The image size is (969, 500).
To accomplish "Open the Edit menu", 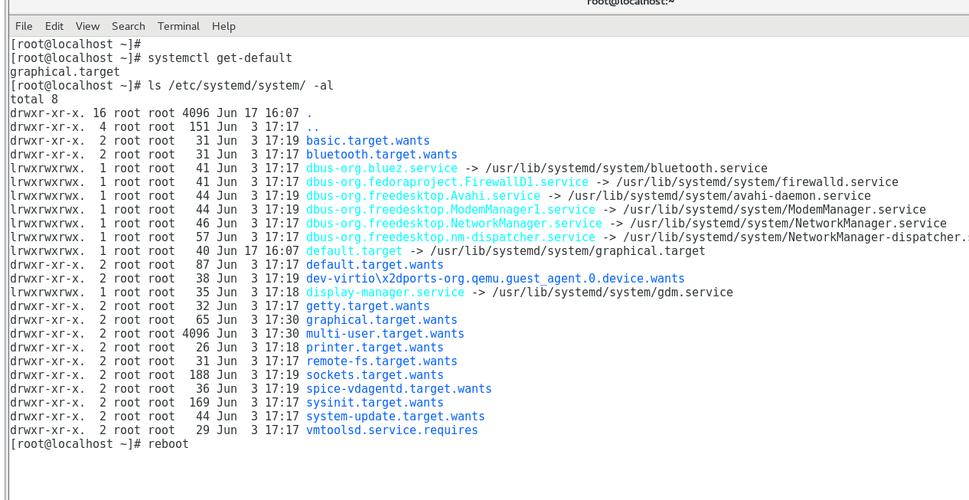I will 54,27.
